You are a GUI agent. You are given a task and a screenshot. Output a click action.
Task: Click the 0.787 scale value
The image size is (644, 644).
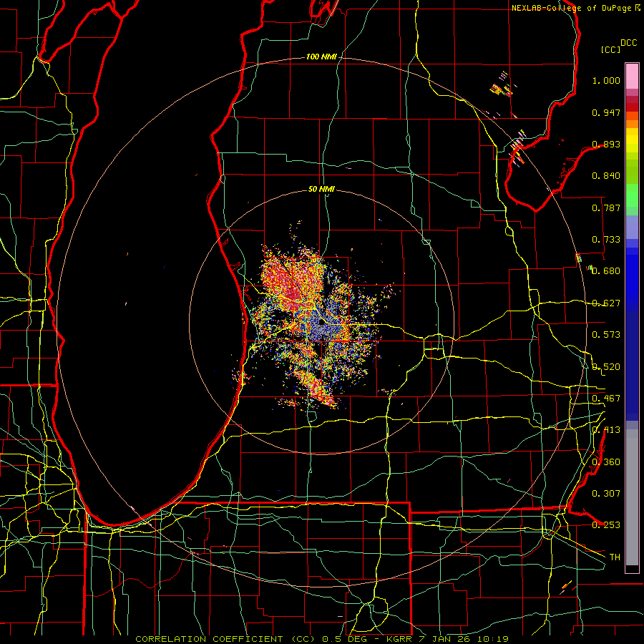pyautogui.click(x=606, y=208)
